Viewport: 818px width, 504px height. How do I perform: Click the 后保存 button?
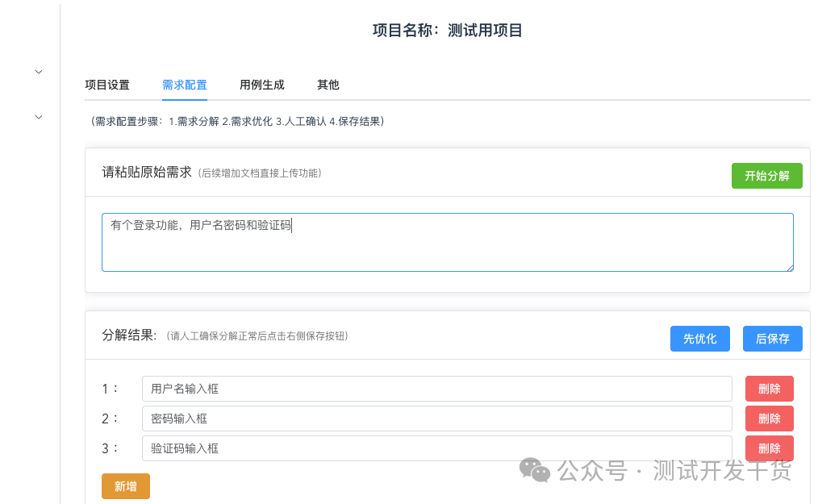pos(772,339)
